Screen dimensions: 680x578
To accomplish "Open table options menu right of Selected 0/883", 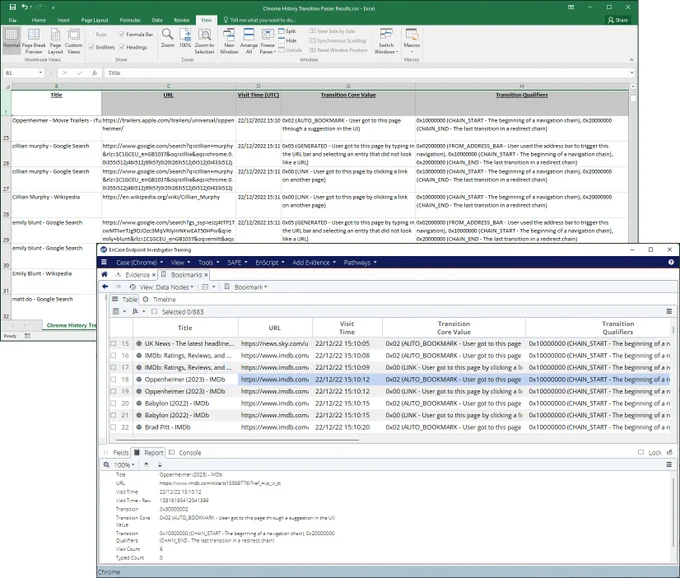I will [669, 311].
